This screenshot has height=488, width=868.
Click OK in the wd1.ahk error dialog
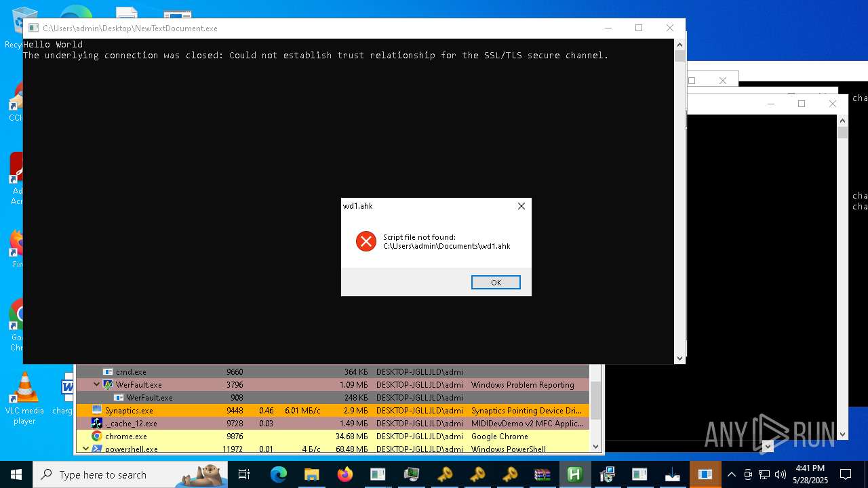496,282
